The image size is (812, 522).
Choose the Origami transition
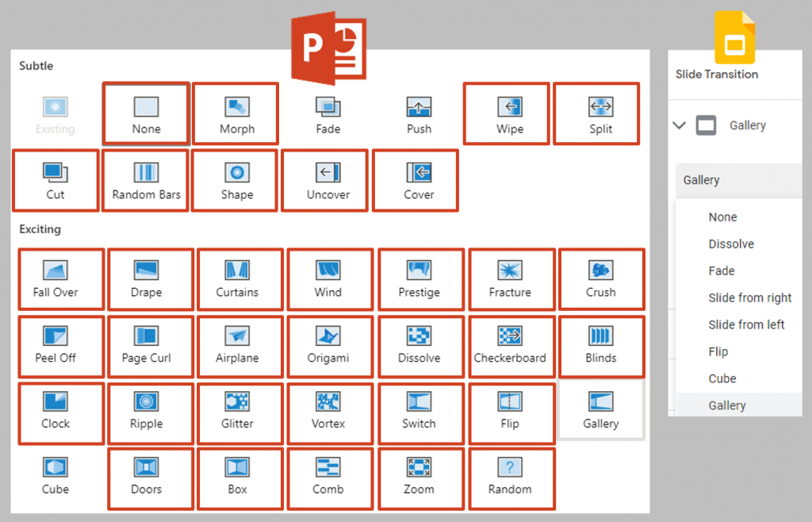pos(330,347)
